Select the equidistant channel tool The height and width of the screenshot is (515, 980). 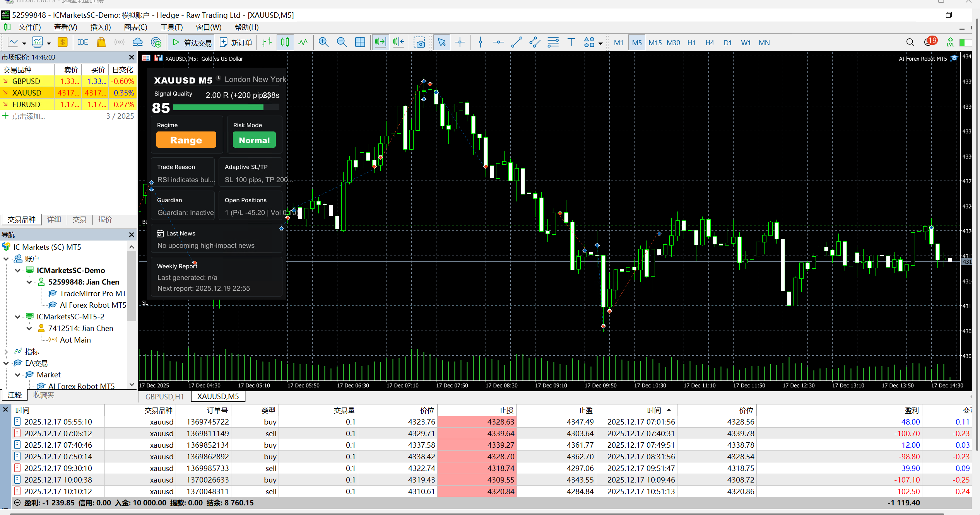(535, 43)
